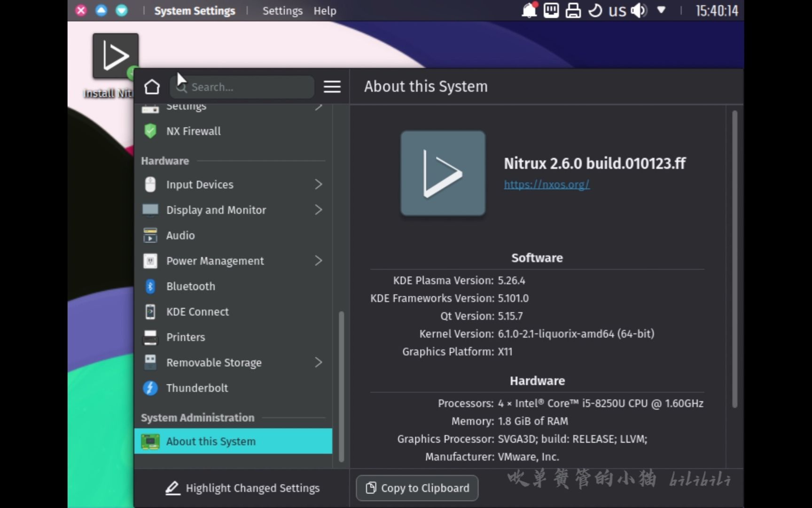This screenshot has width=812, height=508.
Task: Click the teal maximize window button
Action: click(x=122, y=10)
